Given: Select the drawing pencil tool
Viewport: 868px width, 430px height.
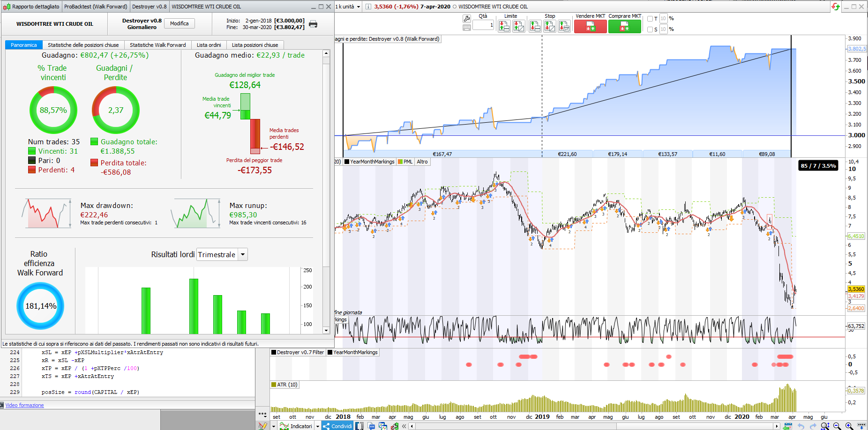Looking at the screenshot, I should [x=262, y=426].
